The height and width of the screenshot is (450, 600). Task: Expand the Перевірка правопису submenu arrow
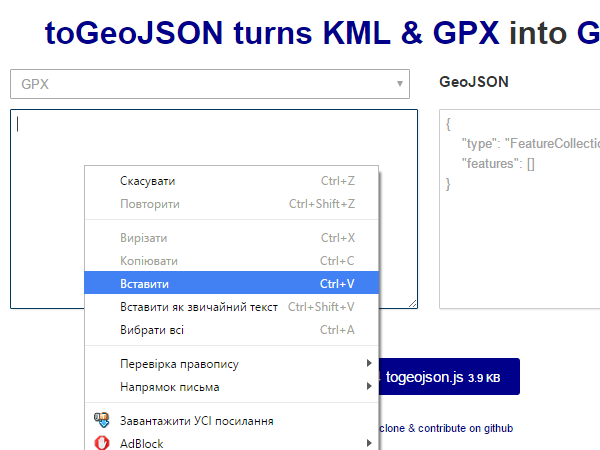(369, 363)
